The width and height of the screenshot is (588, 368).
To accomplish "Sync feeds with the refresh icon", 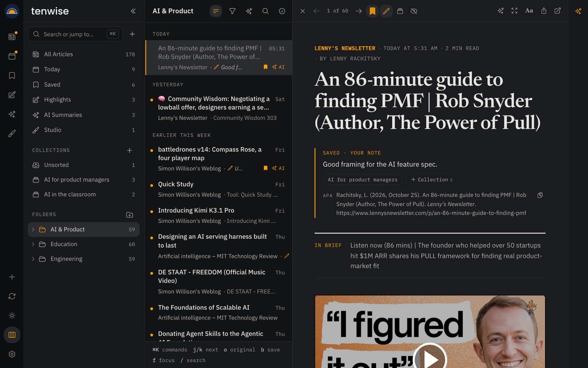I will (12, 296).
